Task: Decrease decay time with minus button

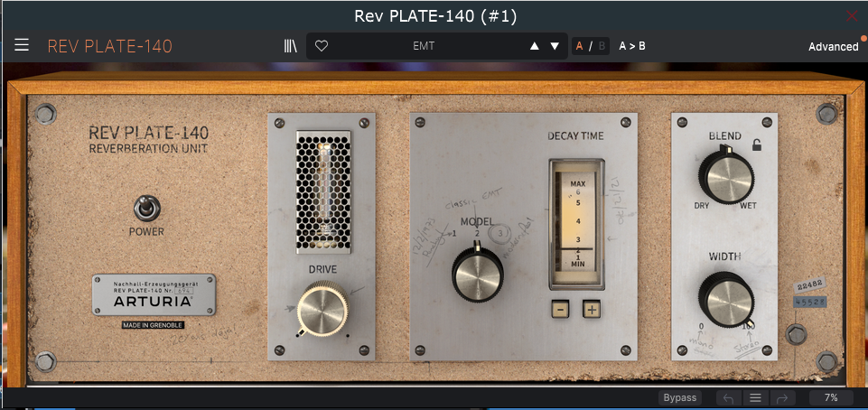Action: coord(560,309)
